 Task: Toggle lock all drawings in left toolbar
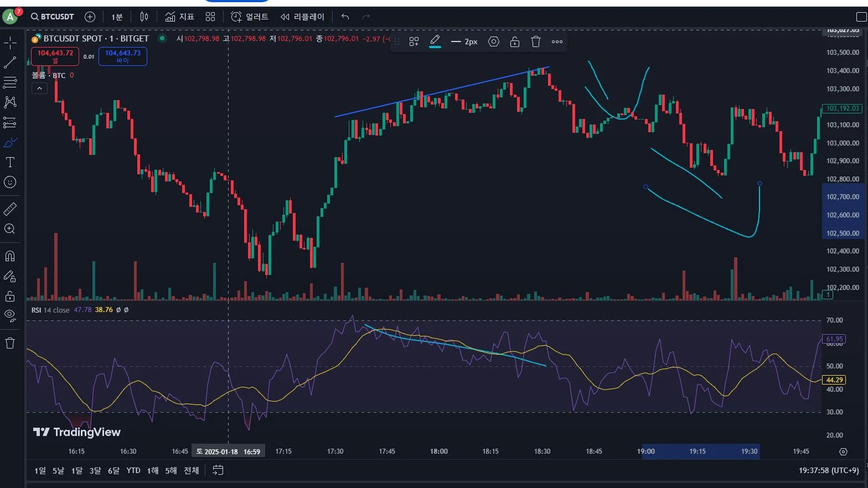pyautogui.click(x=10, y=296)
